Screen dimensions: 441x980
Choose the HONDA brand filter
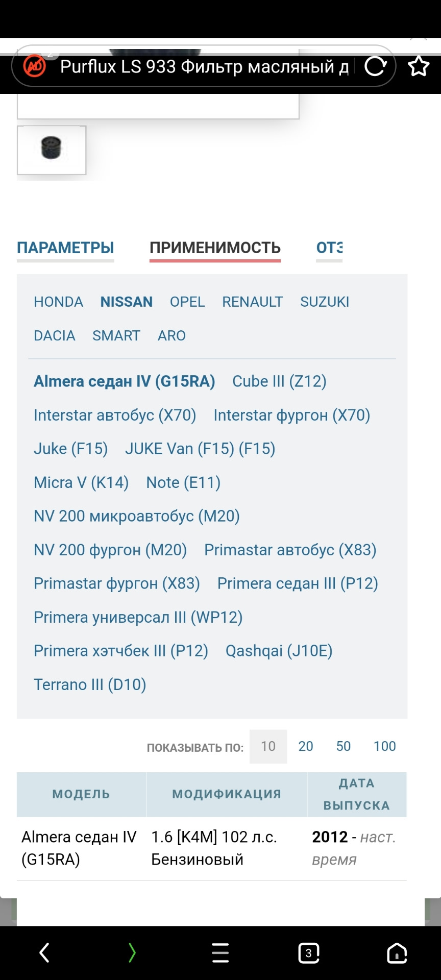coord(58,302)
